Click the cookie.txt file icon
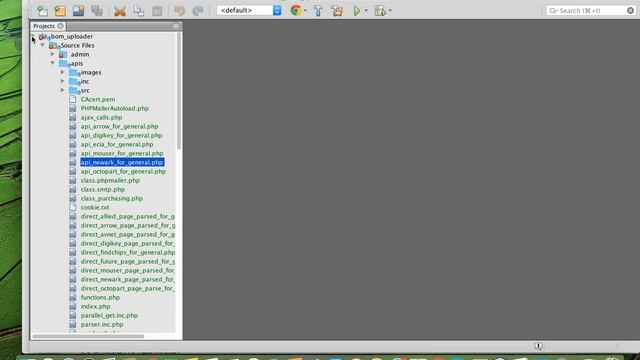The width and height of the screenshot is (640, 360). pos(73,207)
